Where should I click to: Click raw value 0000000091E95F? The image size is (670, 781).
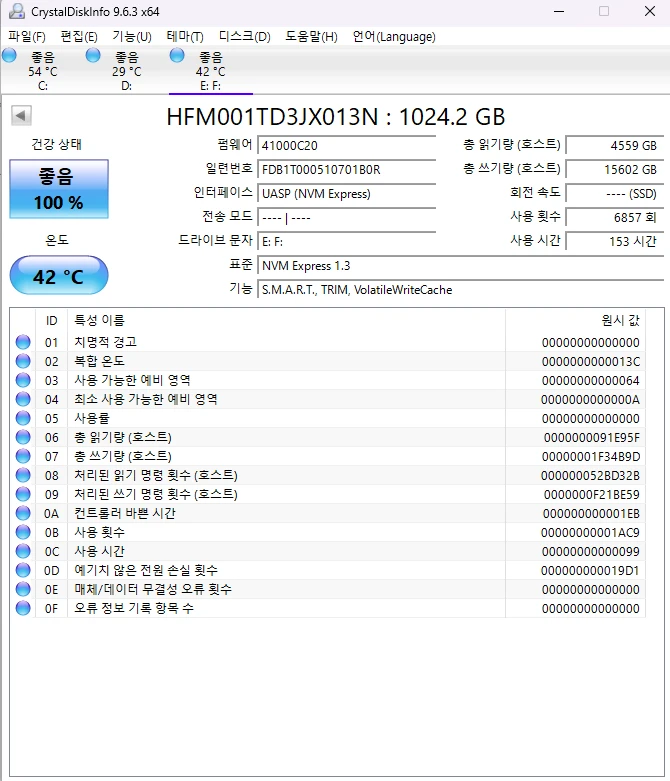[x=592, y=438]
